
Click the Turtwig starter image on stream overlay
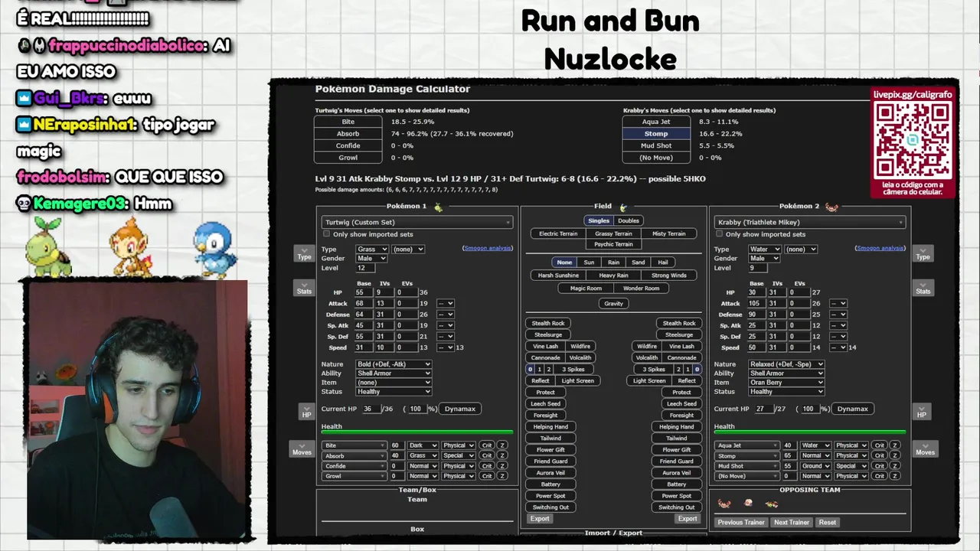(48, 246)
